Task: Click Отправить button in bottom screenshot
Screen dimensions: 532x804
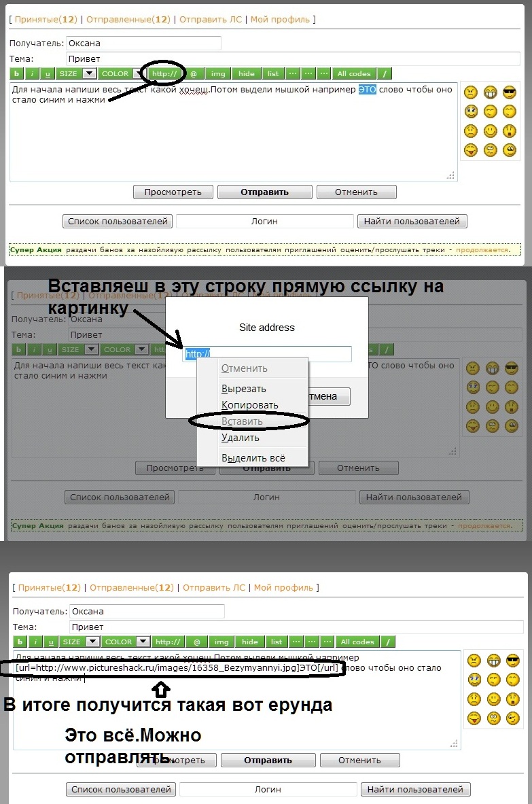Action: [268, 761]
